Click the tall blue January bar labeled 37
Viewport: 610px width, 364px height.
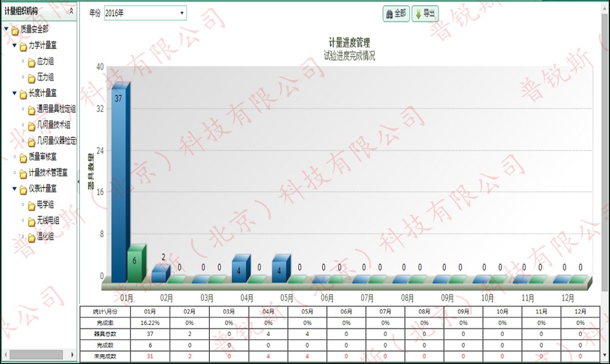tap(120, 183)
